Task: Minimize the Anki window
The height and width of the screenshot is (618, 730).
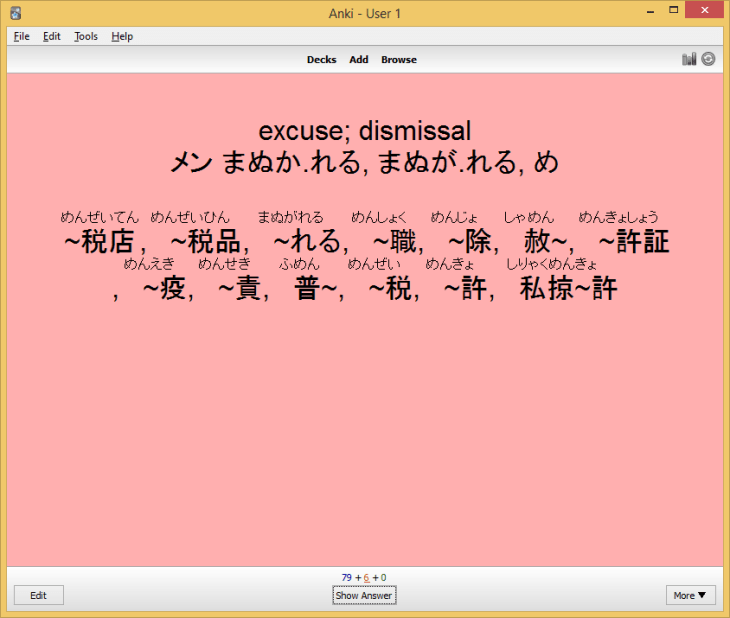Action: pyautogui.click(x=647, y=11)
